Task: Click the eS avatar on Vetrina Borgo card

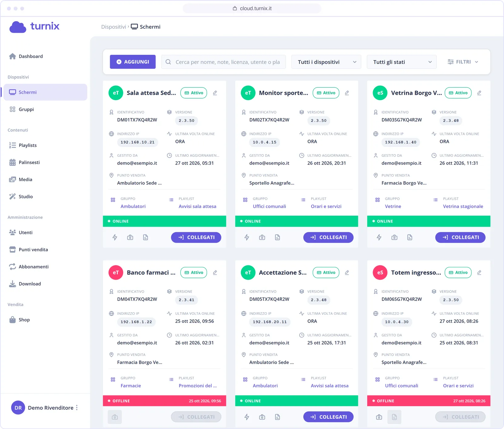Action: tap(380, 93)
